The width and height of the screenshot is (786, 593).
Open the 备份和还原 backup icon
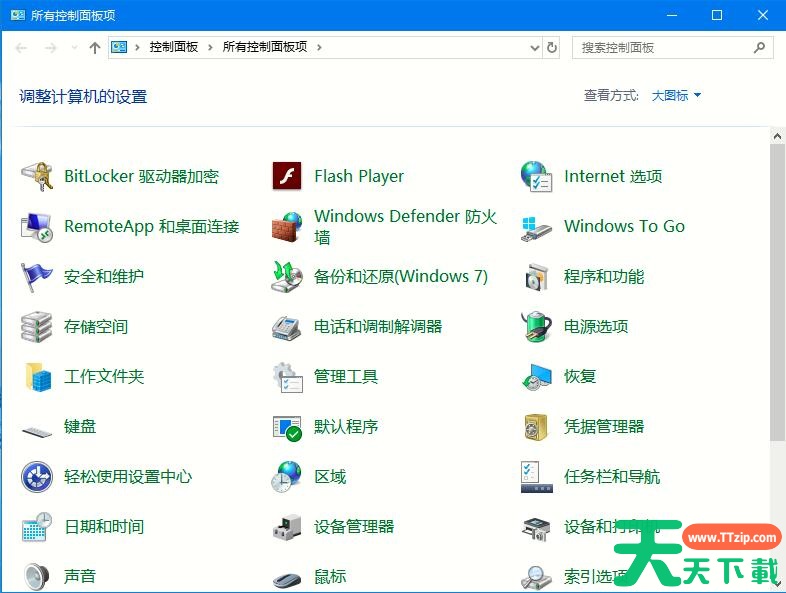click(x=287, y=277)
